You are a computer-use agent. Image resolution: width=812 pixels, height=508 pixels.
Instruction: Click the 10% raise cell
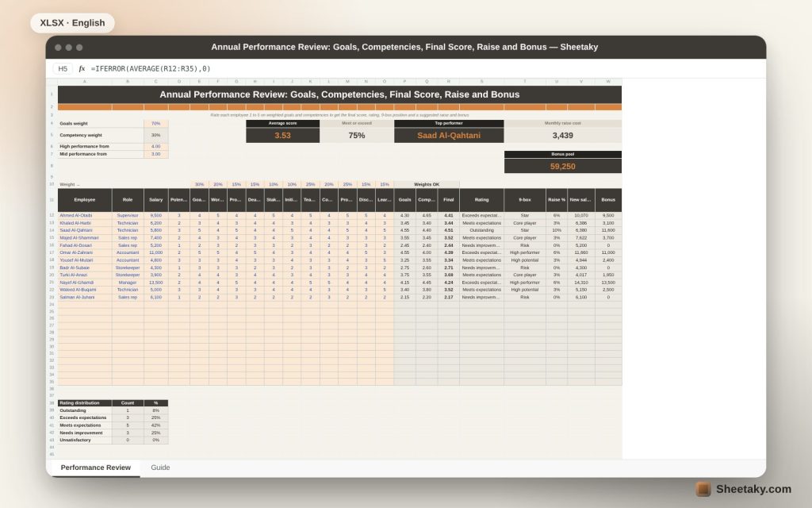point(557,230)
